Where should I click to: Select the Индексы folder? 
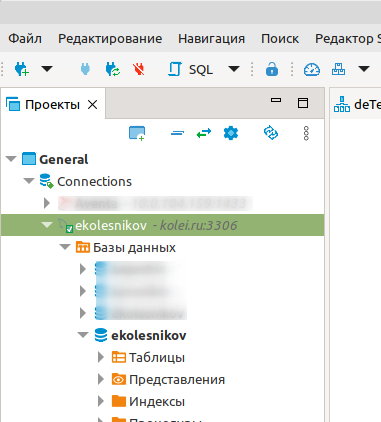pyautogui.click(x=157, y=402)
